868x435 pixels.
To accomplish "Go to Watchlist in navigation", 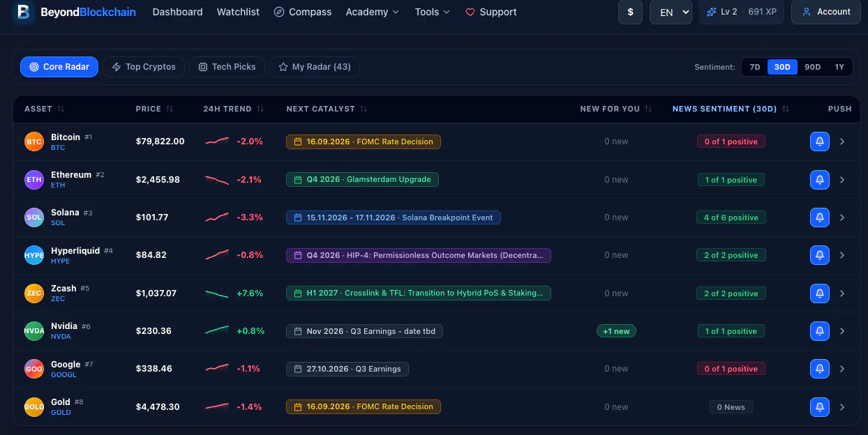I will pos(238,12).
